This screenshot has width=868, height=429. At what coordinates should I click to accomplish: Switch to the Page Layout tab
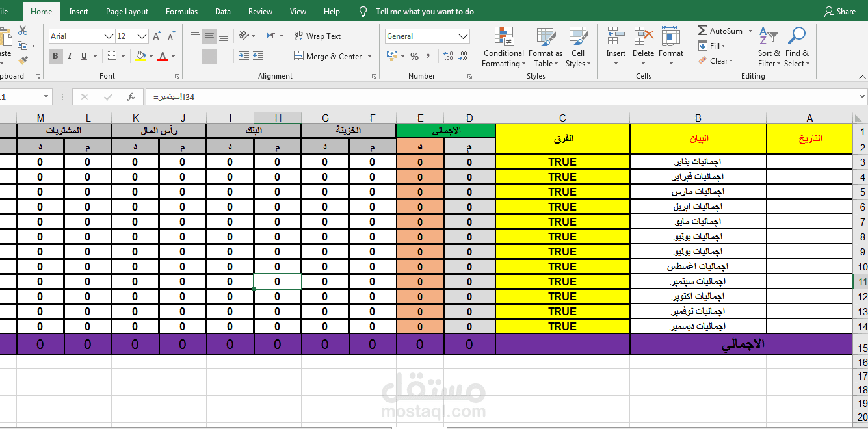pyautogui.click(x=127, y=12)
